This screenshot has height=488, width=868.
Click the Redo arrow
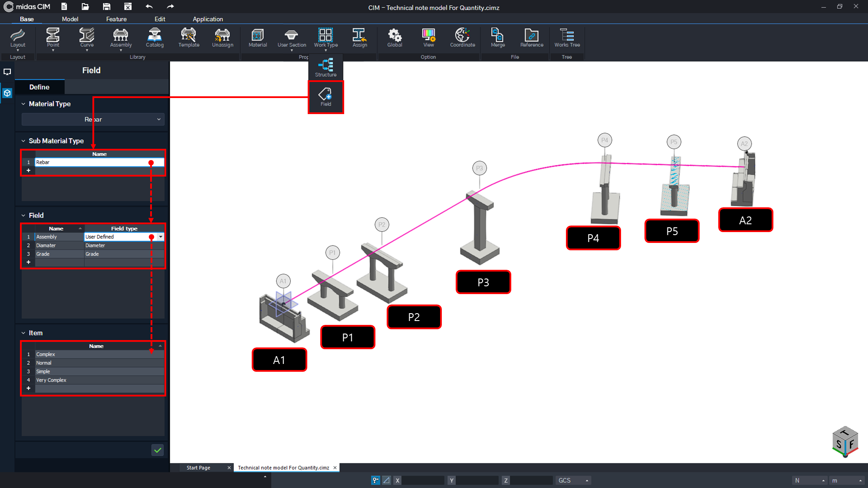[x=170, y=7]
